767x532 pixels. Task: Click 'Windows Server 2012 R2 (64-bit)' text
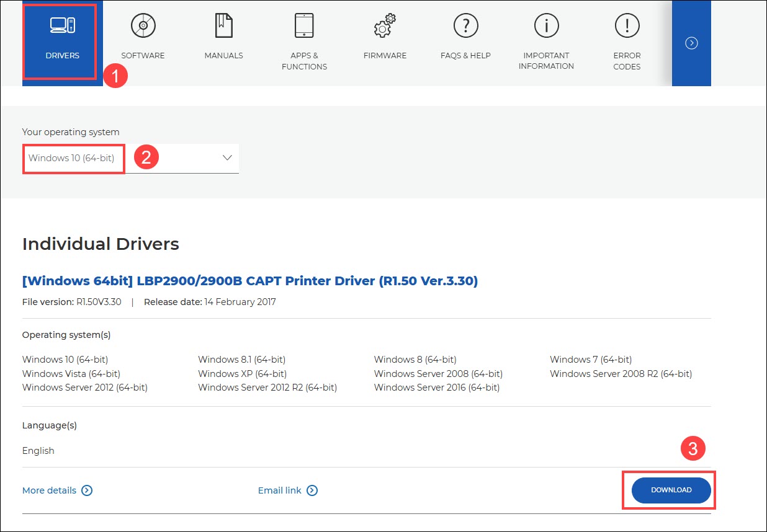click(x=267, y=388)
